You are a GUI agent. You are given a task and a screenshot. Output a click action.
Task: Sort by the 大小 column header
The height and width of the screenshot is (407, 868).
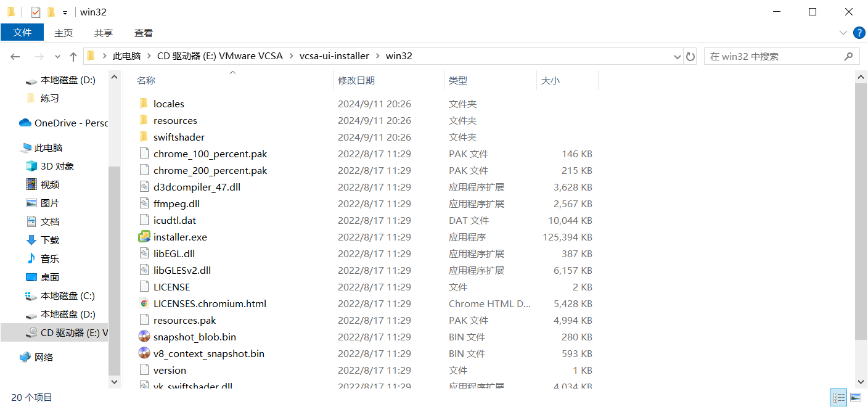pos(551,80)
